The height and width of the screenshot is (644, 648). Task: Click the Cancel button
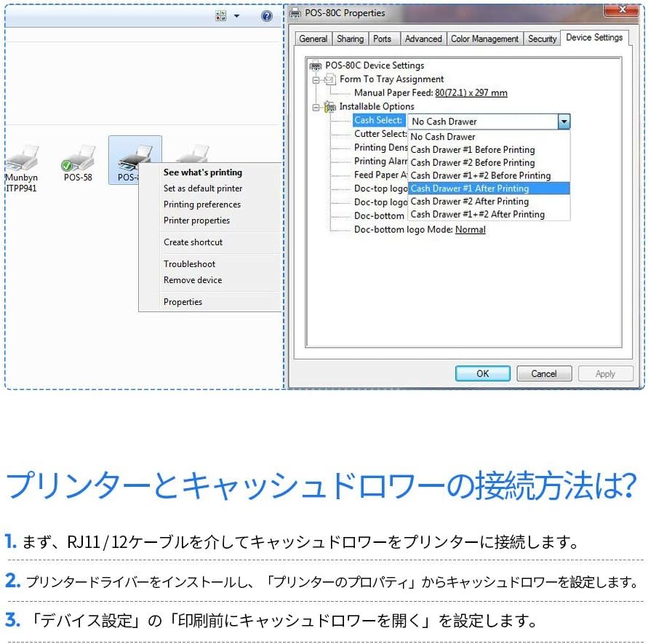tap(543, 373)
